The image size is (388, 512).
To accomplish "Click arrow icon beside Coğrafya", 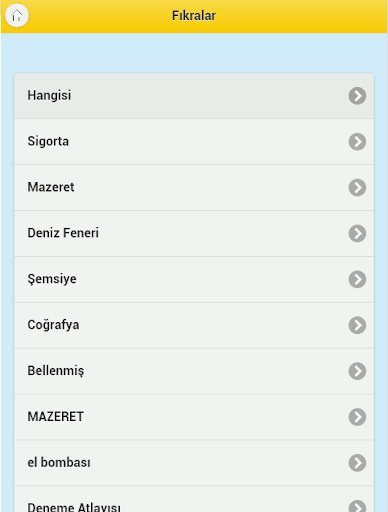I will [357, 325].
